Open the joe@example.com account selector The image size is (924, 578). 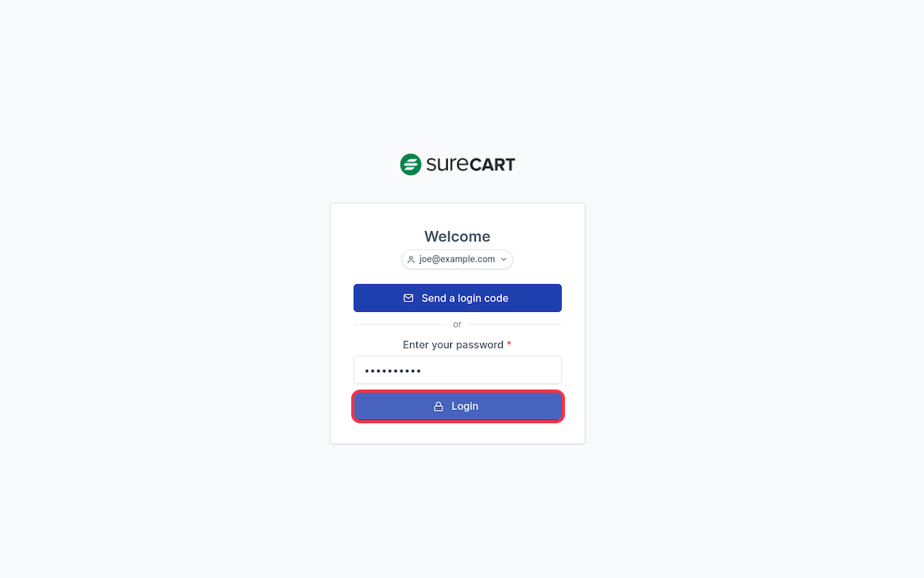pos(457,259)
